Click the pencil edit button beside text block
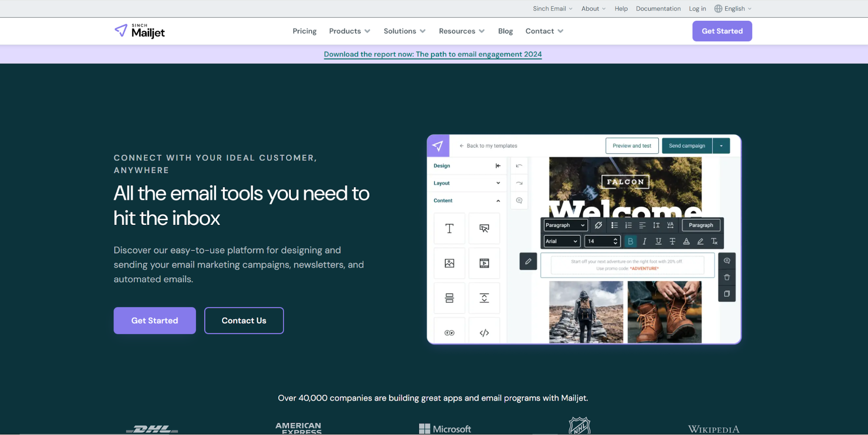This screenshot has height=435, width=868. click(528, 261)
